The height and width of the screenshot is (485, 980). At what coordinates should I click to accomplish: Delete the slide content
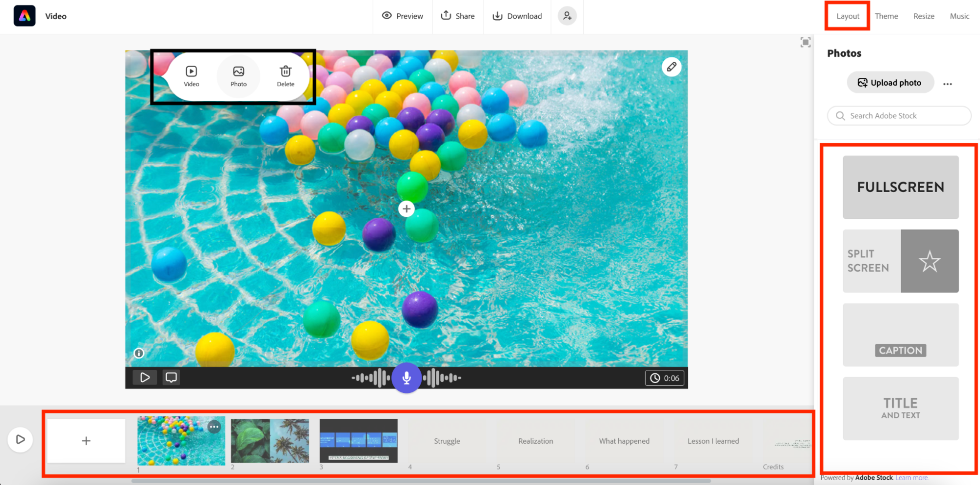[x=285, y=77]
